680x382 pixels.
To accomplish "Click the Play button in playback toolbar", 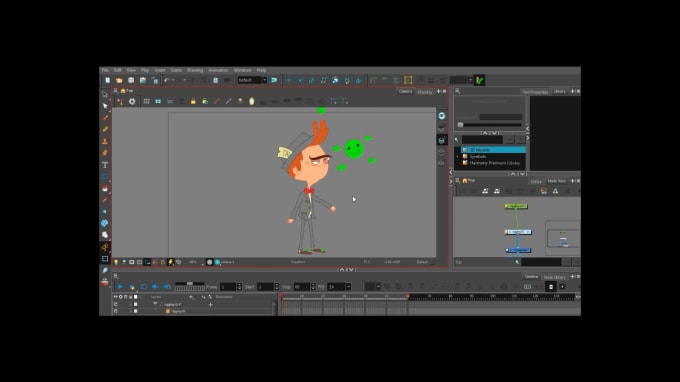I will pos(120,287).
